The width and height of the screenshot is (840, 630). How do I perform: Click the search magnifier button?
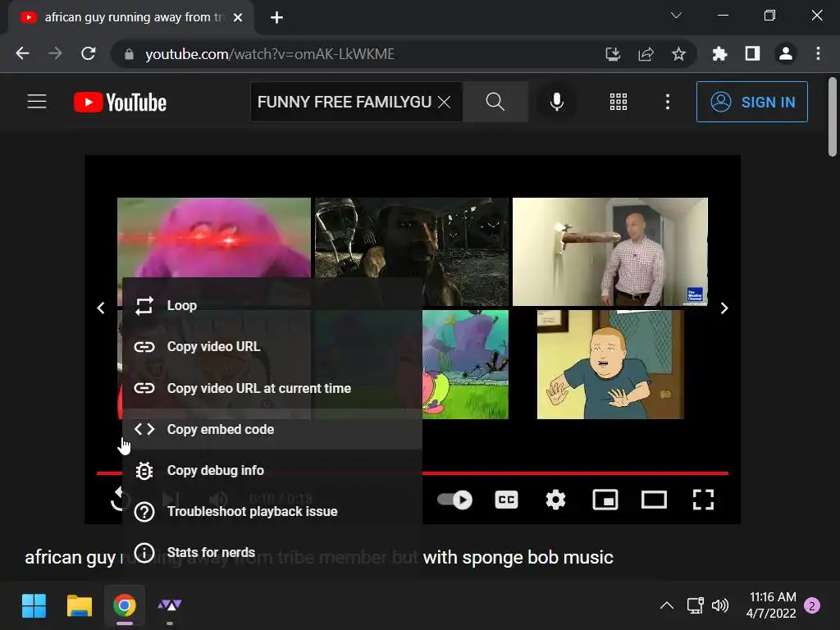(x=495, y=102)
